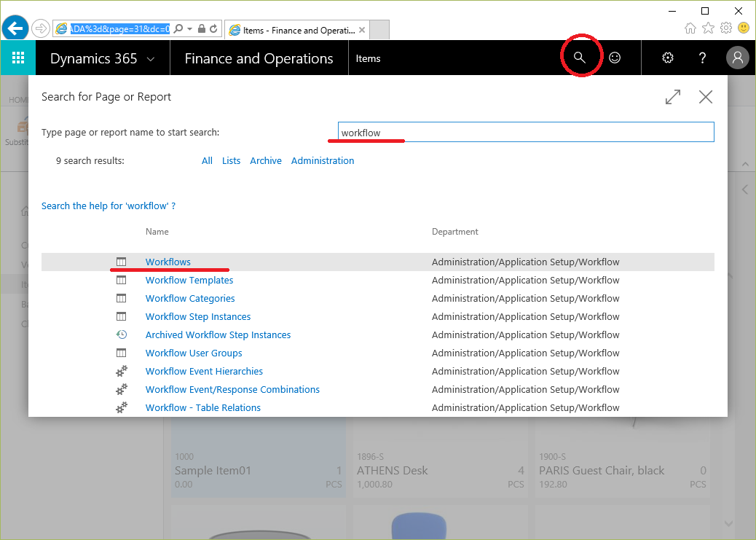Collapse the ribbon with the up chevron
Viewport: 756px width, 540px height.
(x=745, y=164)
